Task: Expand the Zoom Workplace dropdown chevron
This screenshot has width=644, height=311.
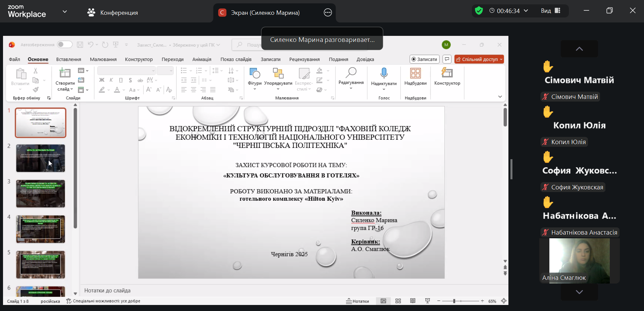Action: tap(65, 12)
